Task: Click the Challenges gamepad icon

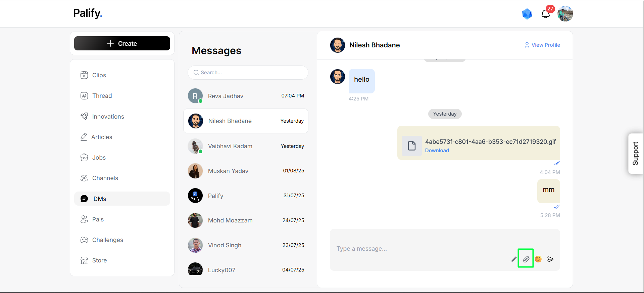Action: pos(84,240)
